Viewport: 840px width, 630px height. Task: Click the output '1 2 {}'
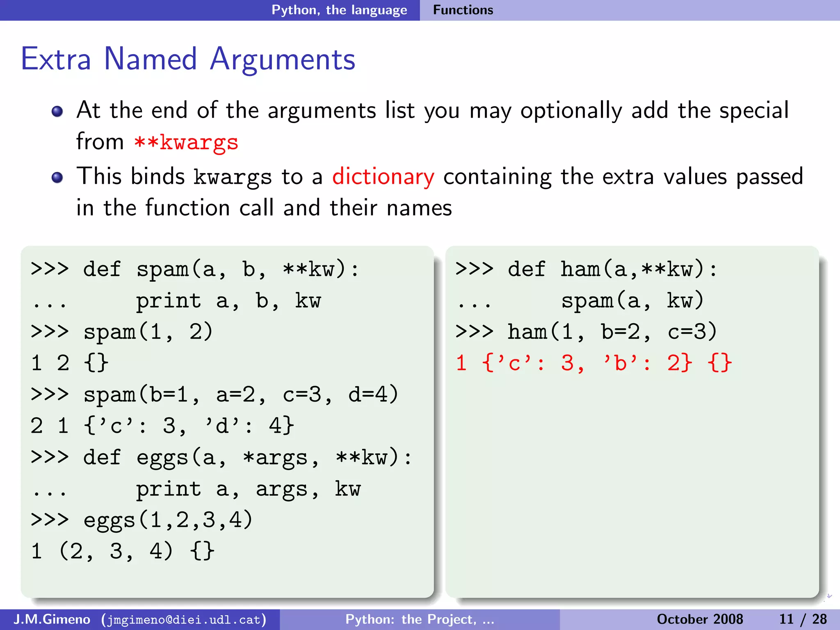point(70,363)
